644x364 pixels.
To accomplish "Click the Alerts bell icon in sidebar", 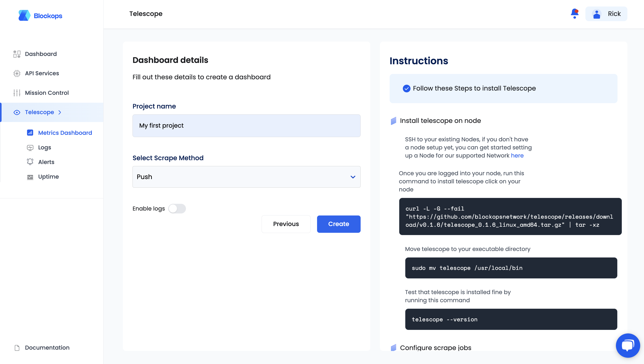I will 30,162.
